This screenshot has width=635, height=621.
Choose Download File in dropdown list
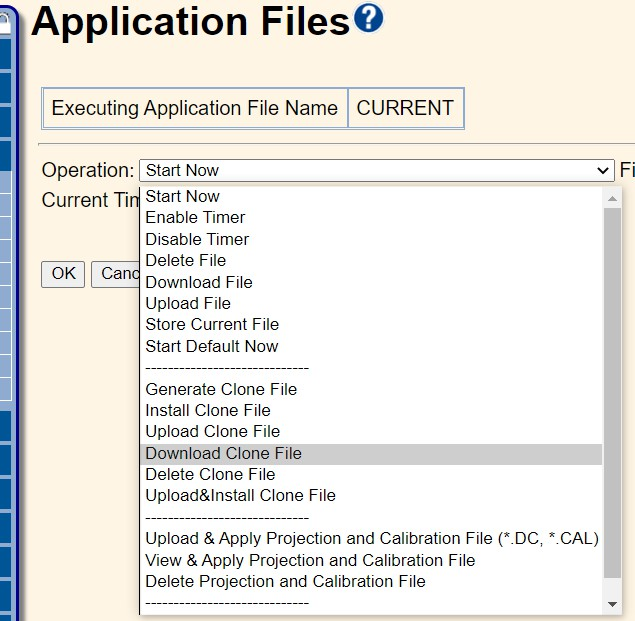click(x=199, y=282)
